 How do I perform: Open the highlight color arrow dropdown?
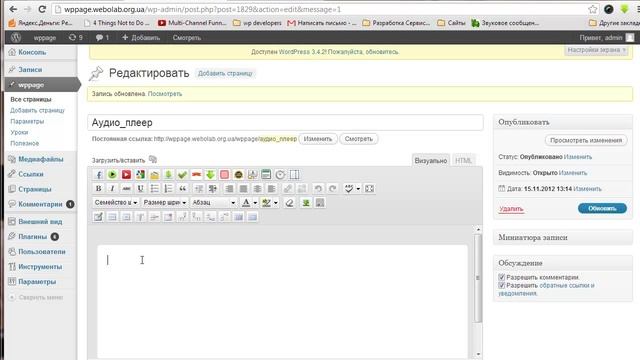click(276, 203)
